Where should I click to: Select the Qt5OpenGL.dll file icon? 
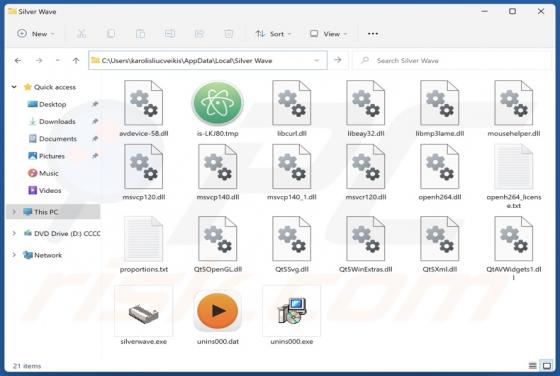(218, 239)
